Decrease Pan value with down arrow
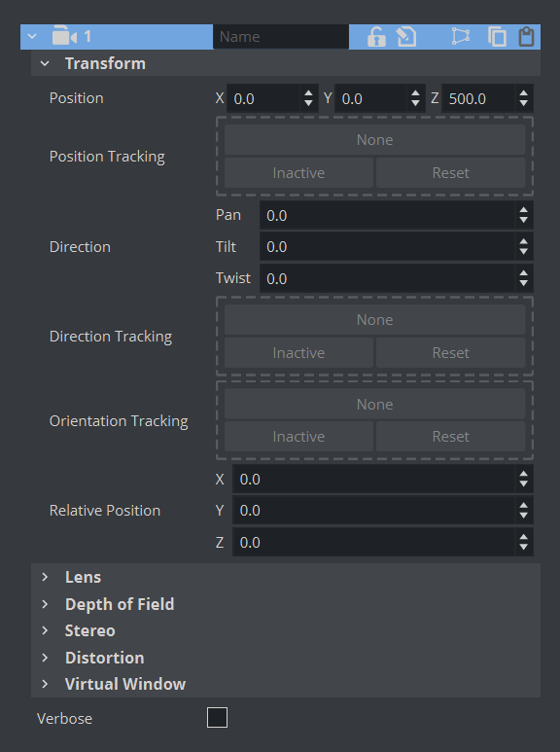 click(x=524, y=220)
